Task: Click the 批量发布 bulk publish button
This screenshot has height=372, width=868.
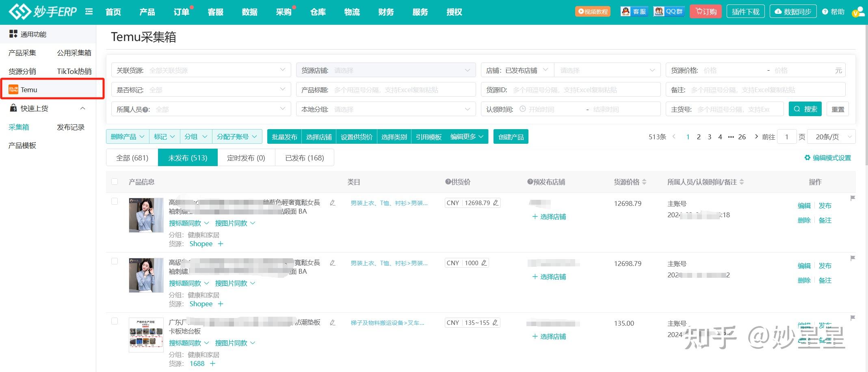Action: click(x=284, y=136)
